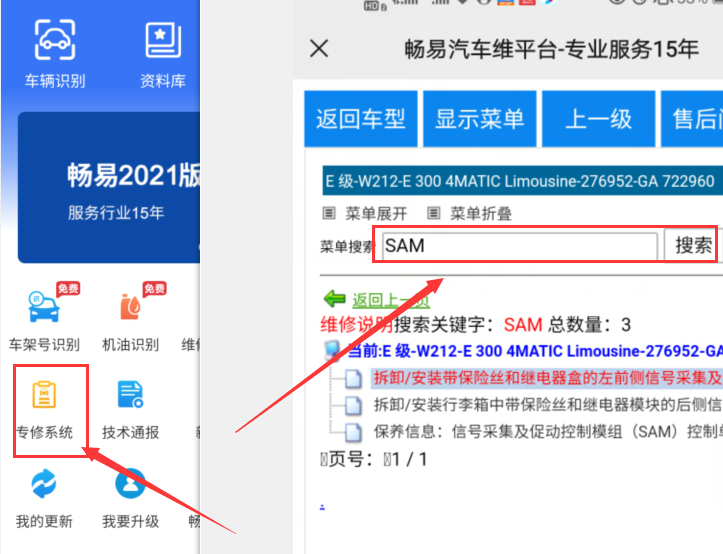723x554 pixels.
Task: Tap the 我的更新 refresh icon
Action: click(x=44, y=483)
